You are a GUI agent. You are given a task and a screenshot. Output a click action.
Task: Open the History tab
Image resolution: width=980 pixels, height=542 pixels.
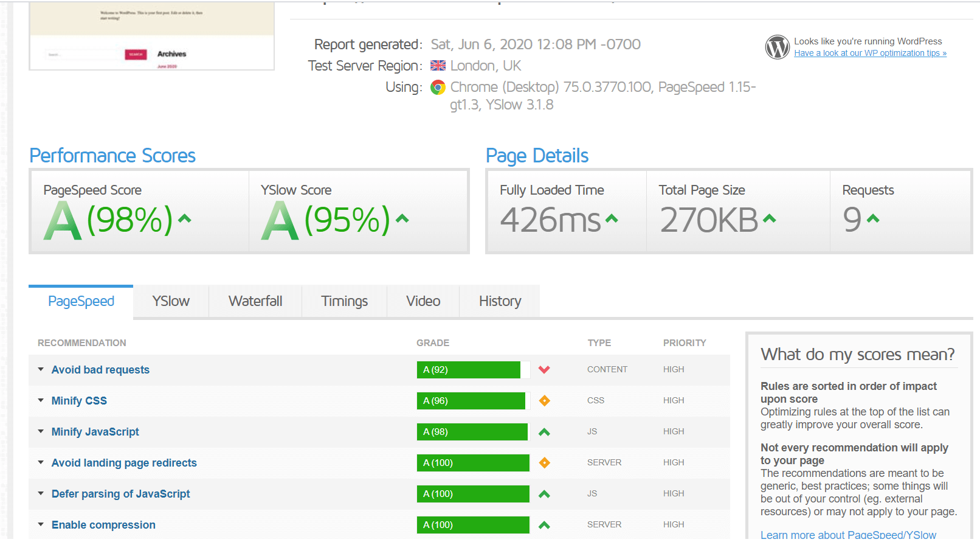point(500,302)
